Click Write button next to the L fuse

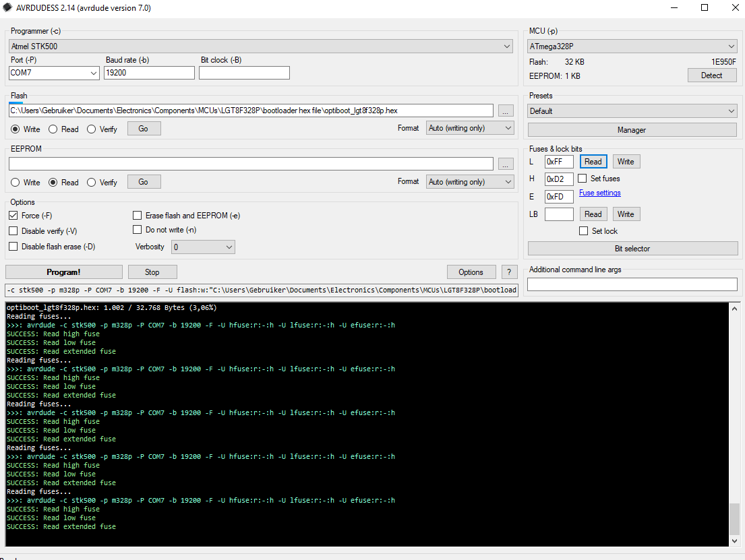click(x=626, y=162)
